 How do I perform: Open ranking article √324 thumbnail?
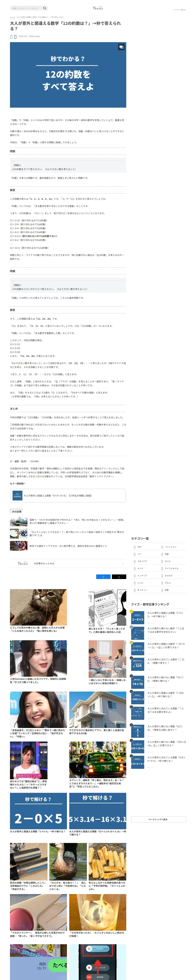(x=138, y=664)
